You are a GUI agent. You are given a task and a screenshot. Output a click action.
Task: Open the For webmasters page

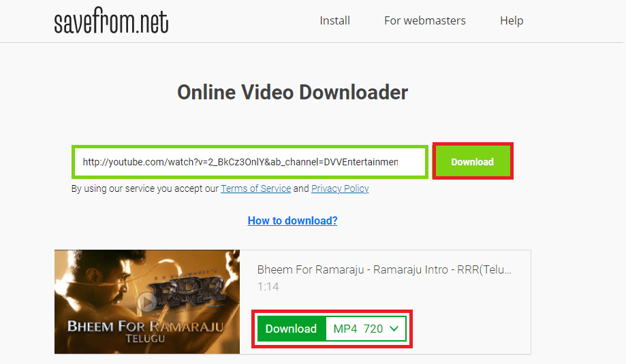tap(425, 20)
